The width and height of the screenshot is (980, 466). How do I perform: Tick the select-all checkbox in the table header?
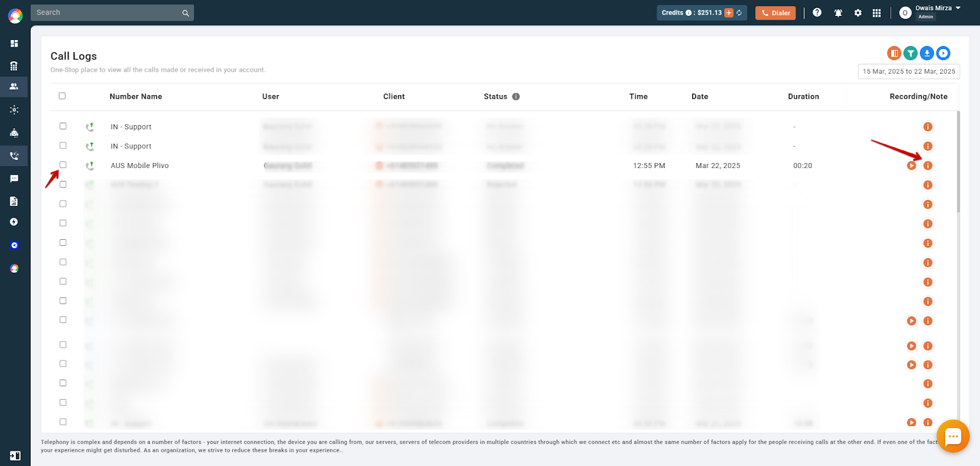pos(62,96)
